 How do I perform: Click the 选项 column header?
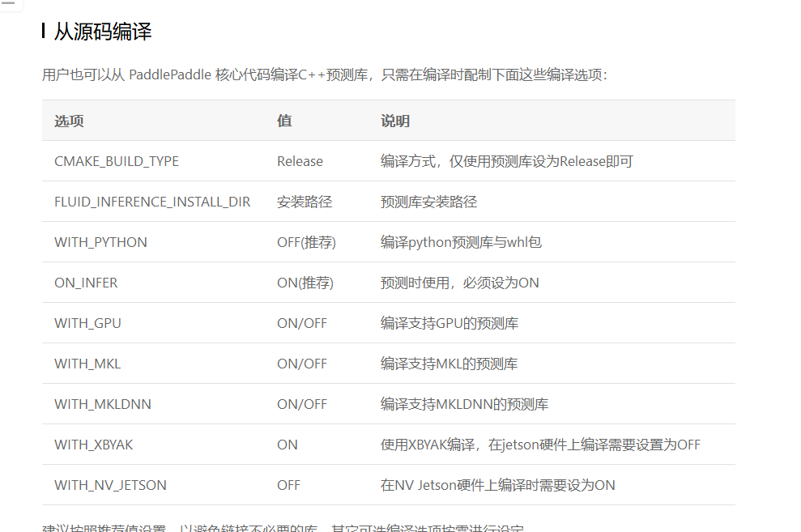pyautogui.click(x=69, y=121)
